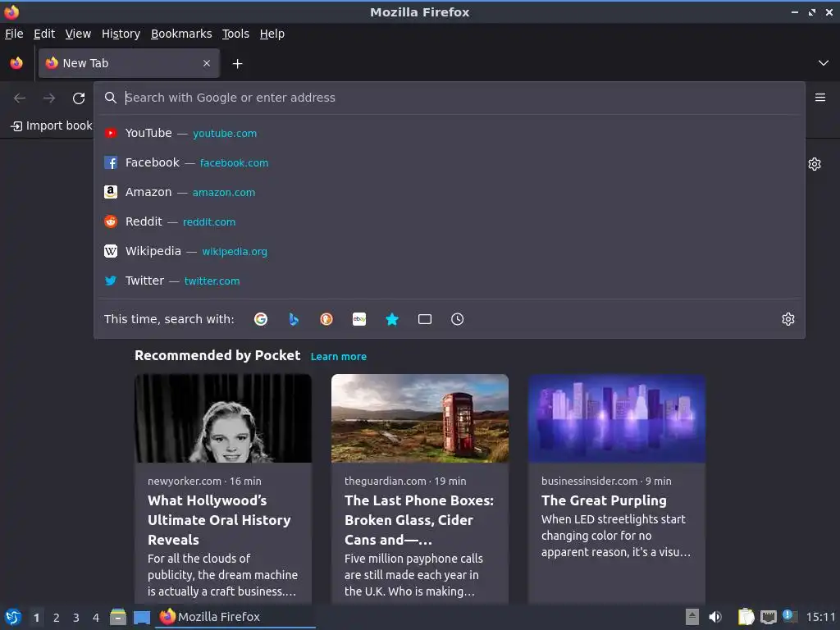
Task: Select the Wikipedia suggestion row
Action: point(450,251)
